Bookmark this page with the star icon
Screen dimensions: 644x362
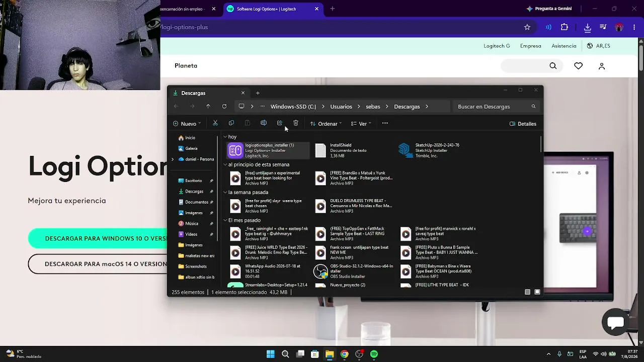(x=527, y=27)
